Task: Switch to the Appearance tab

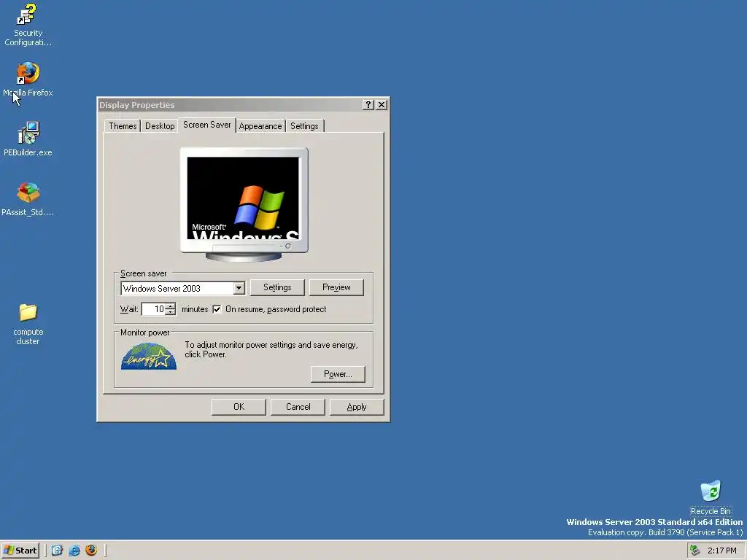Action: pos(260,126)
